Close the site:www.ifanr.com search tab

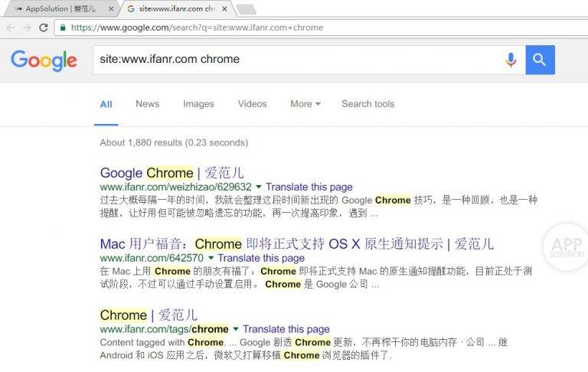pyautogui.click(x=224, y=8)
